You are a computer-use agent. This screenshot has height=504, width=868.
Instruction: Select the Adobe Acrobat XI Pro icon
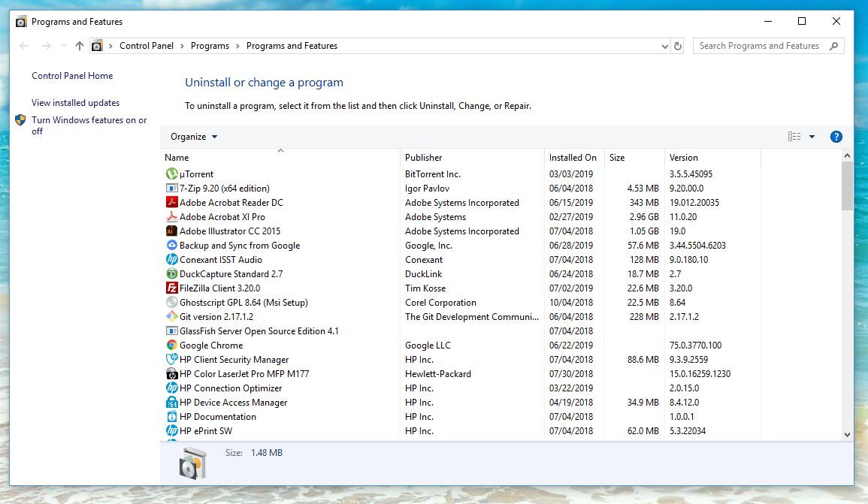(171, 217)
